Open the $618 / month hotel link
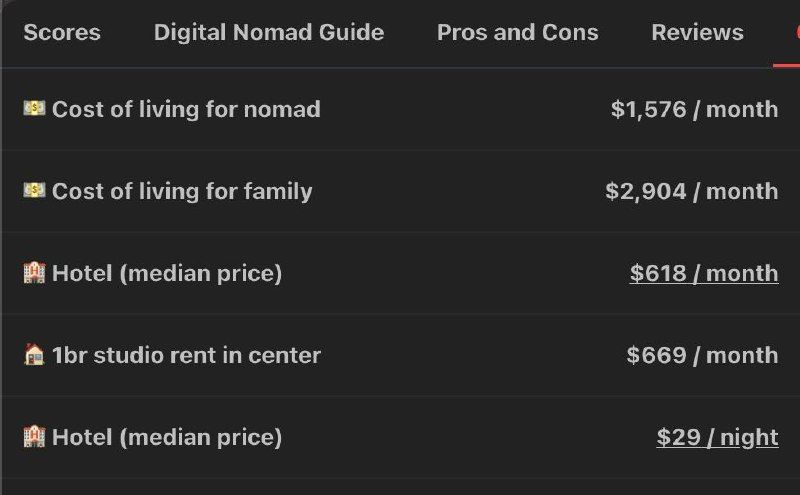800x495 pixels. [x=703, y=273]
